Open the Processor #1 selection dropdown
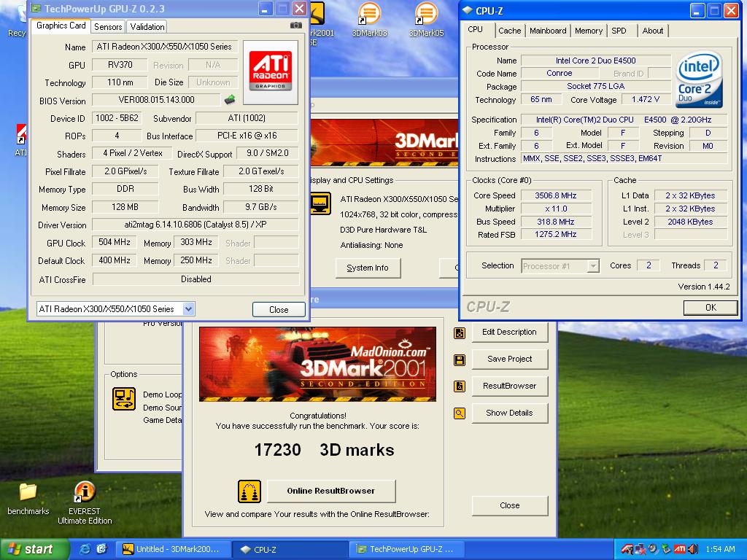Screen dimensions: 747x560 pos(593,265)
